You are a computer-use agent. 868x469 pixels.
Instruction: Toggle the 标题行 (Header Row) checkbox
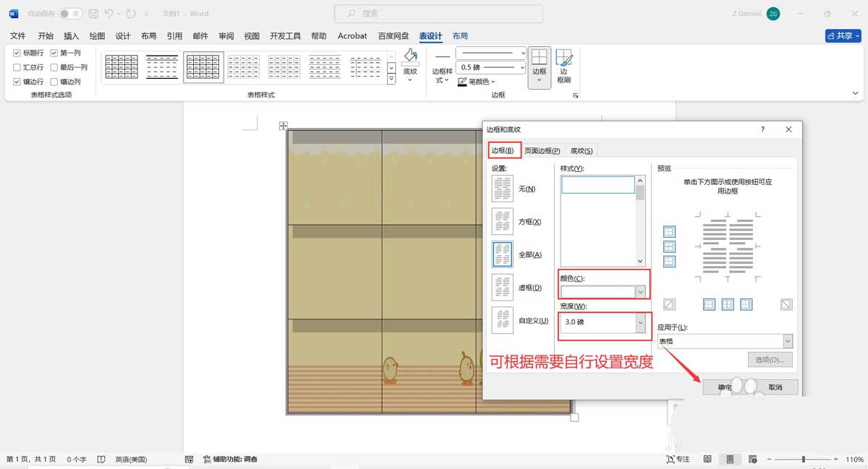(x=16, y=52)
